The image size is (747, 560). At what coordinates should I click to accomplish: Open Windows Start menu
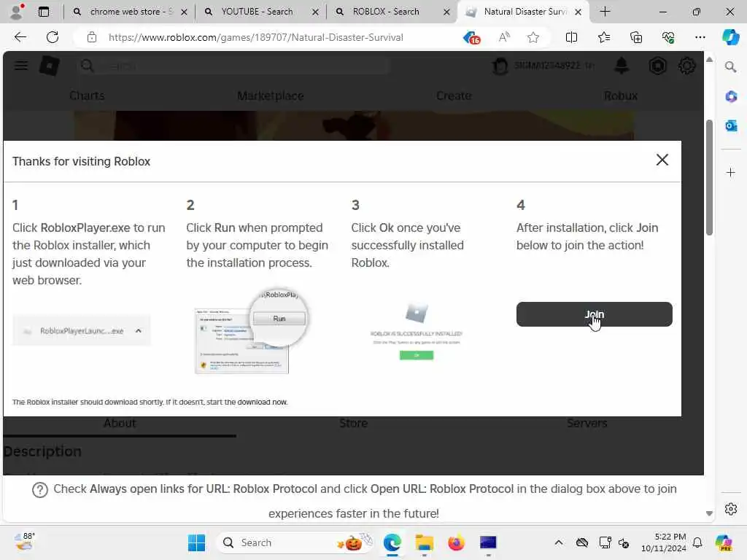pos(196,542)
